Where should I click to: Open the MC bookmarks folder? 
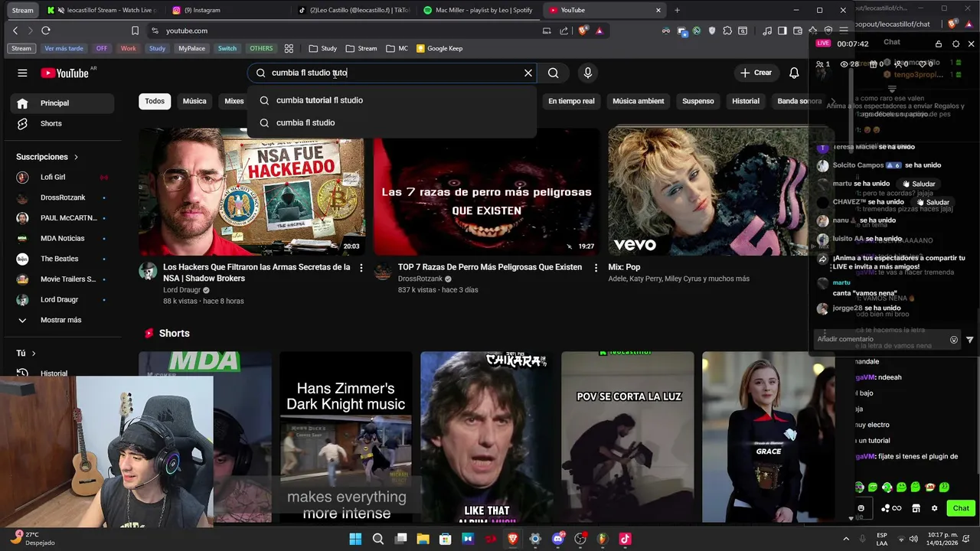point(397,48)
